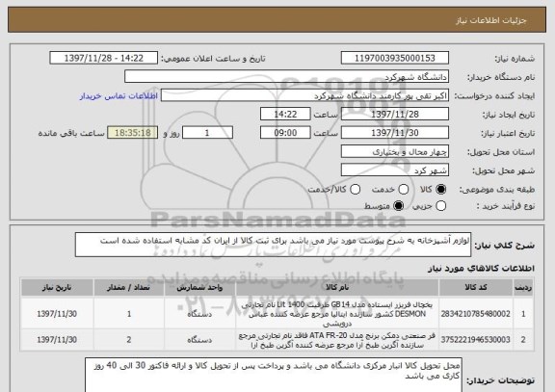Click the validity time field 09:00

(285, 133)
